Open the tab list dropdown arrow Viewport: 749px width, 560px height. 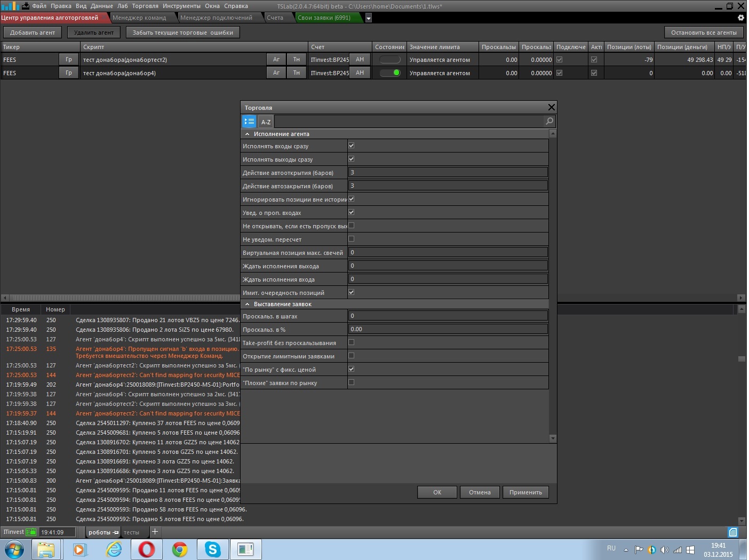pyautogui.click(x=368, y=18)
